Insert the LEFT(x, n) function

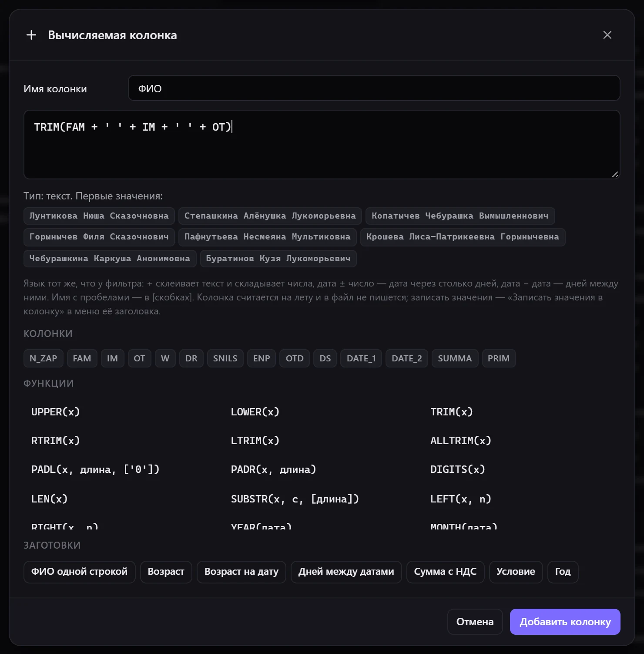point(461,499)
